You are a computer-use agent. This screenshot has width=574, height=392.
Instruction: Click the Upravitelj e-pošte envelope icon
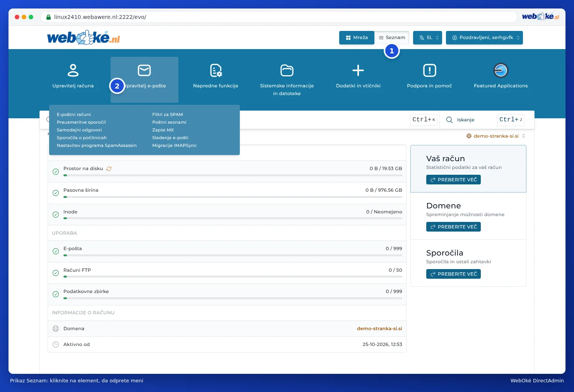[x=144, y=70]
